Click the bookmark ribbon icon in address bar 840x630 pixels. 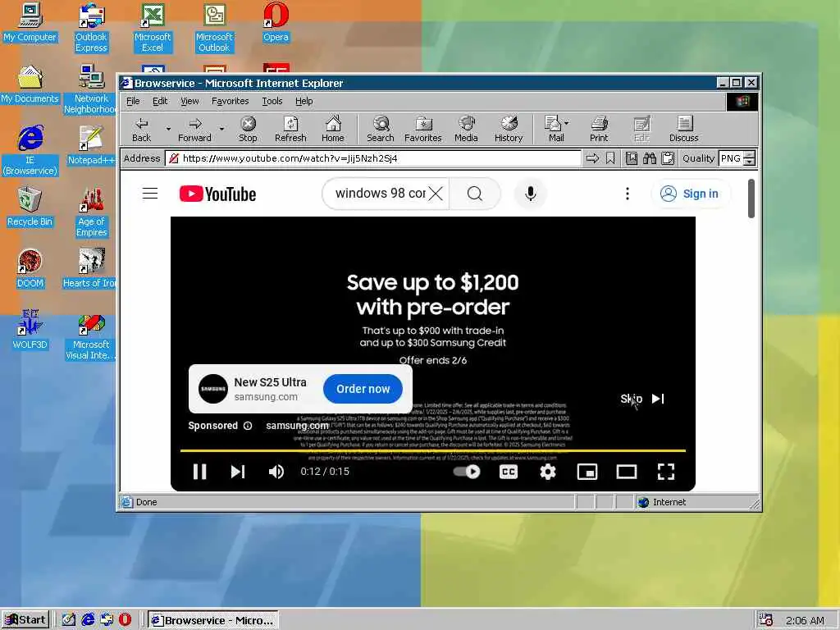pos(610,158)
